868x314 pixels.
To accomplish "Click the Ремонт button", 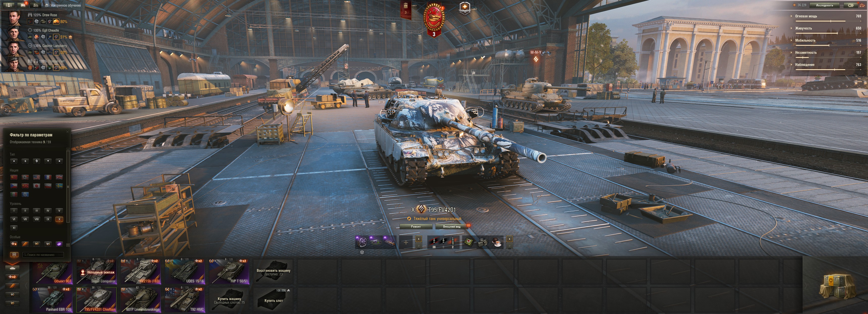I will point(416,227).
